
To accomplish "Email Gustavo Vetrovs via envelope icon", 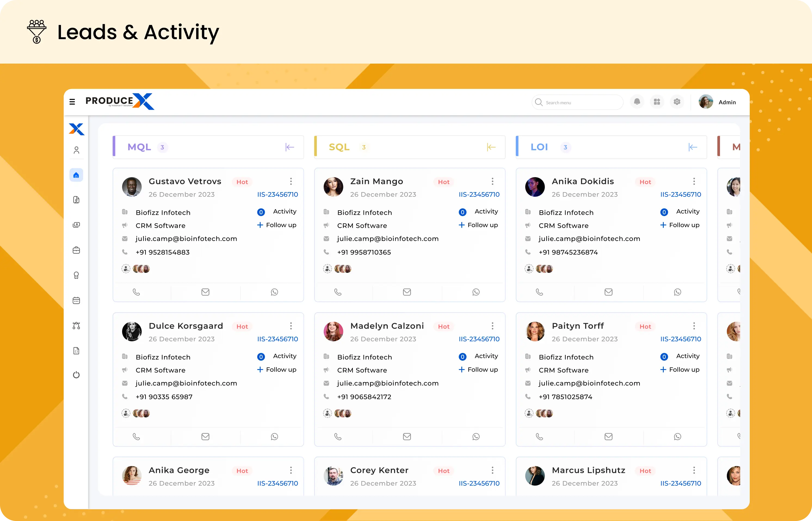I will [x=205, y=292].
